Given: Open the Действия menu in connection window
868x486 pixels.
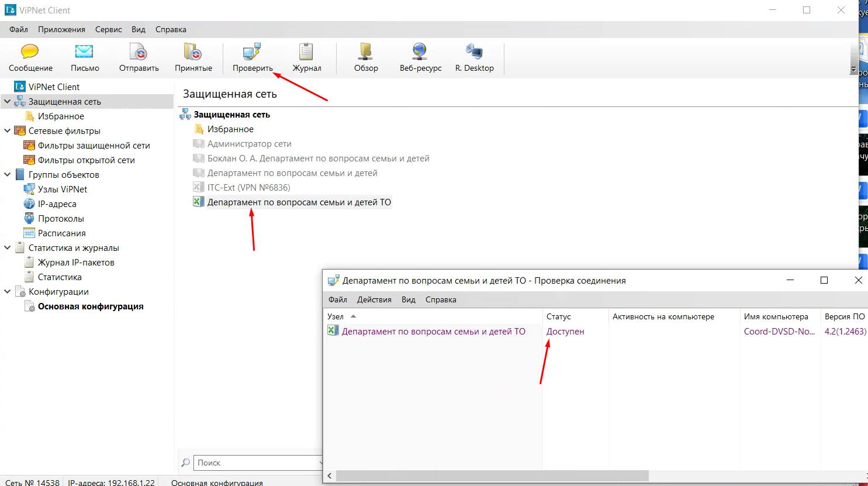Looking at the screenshot, I should click(374, 299).
